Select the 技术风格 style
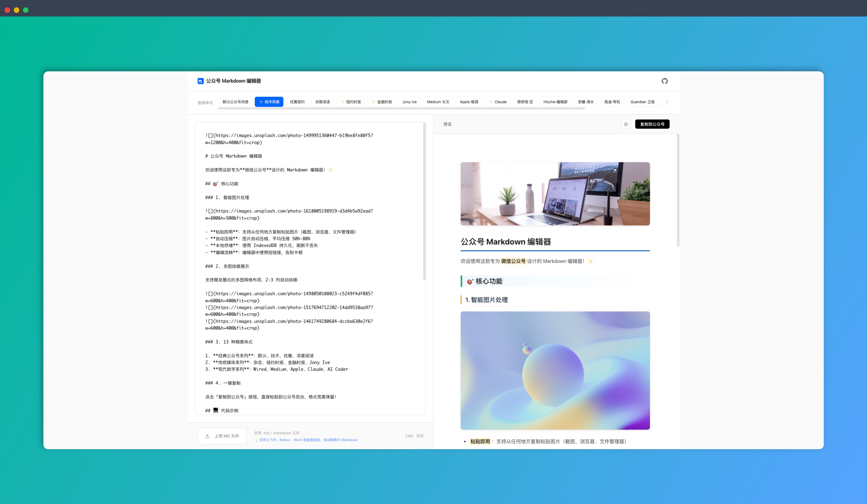 click(269, 102)
